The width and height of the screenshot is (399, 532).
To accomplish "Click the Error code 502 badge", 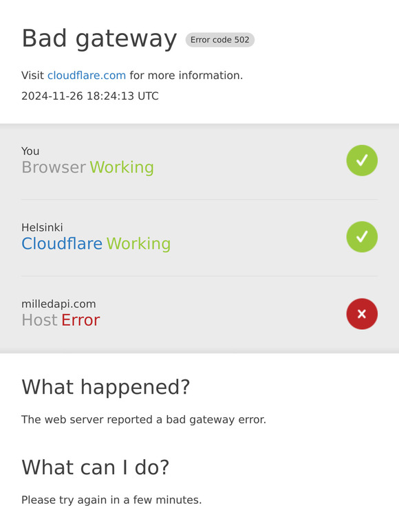I will pos(219,40).
